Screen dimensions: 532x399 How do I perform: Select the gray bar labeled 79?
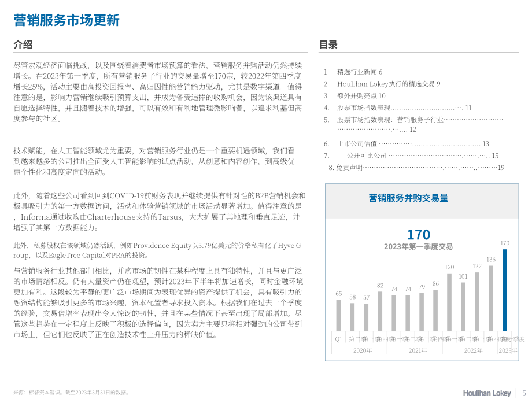click(422, 312)
